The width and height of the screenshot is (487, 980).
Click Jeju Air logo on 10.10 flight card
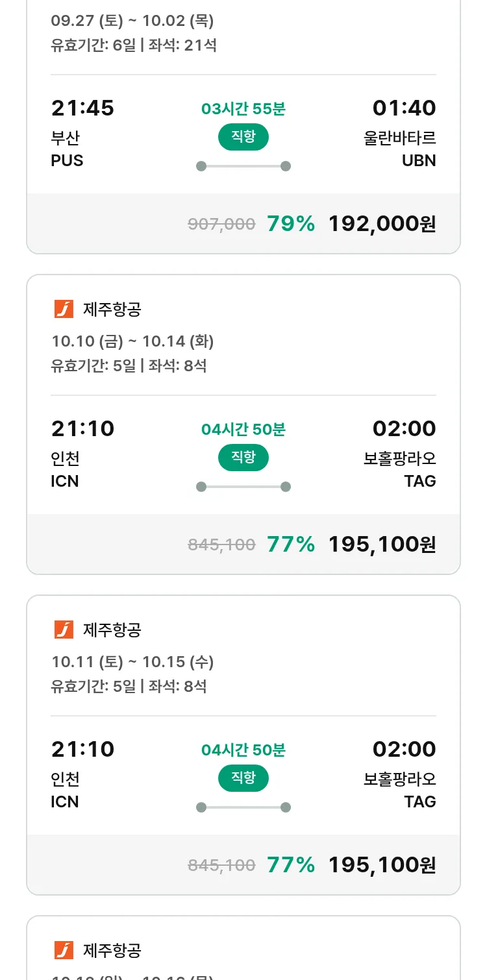pos(64,310)
